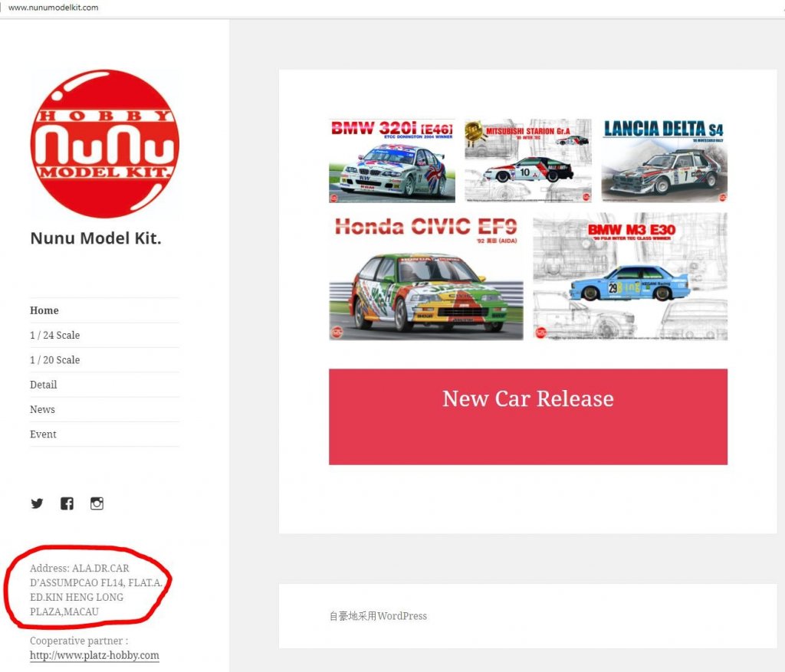The height and width of the screenshot is (672, 785).
Task: Open the Lancia Delta S4 box art
Action: coord(665,161)
